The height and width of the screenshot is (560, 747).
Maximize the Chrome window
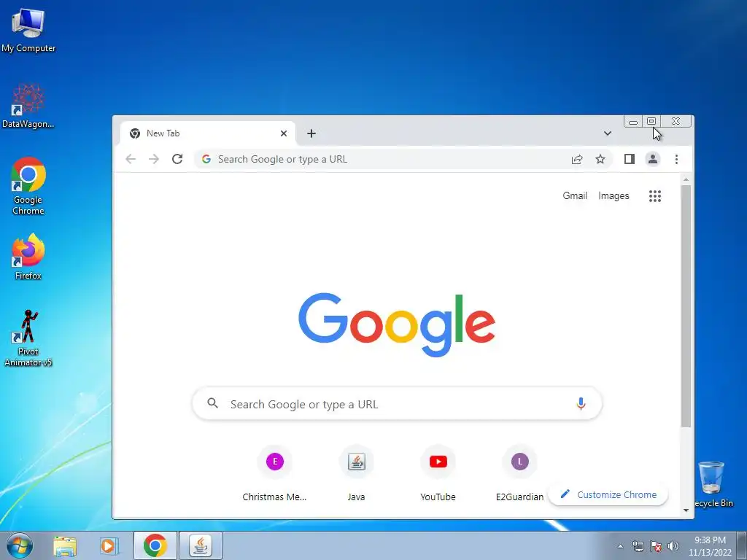pos(651,122)
